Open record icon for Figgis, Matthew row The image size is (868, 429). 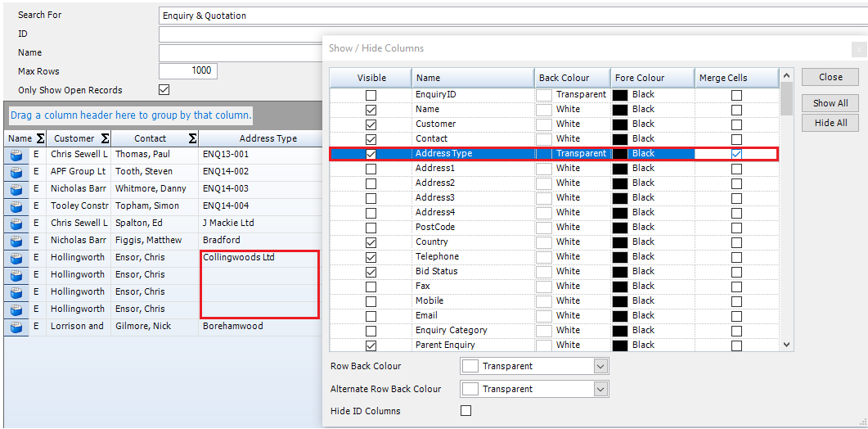tap(16, 241)
